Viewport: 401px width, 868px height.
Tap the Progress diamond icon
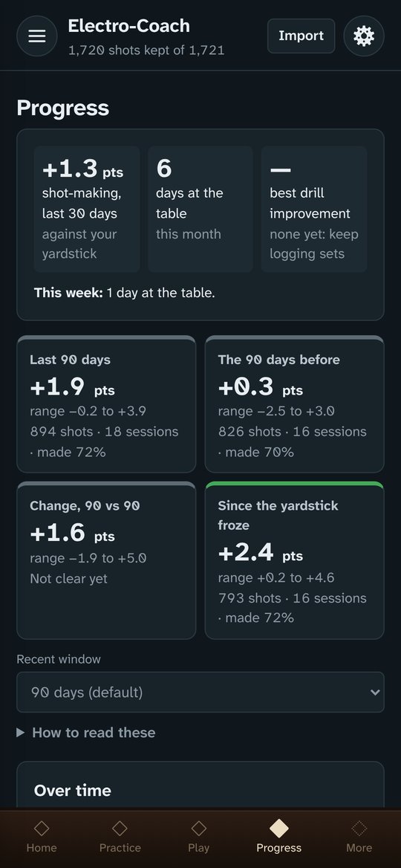tap(278, 828)
